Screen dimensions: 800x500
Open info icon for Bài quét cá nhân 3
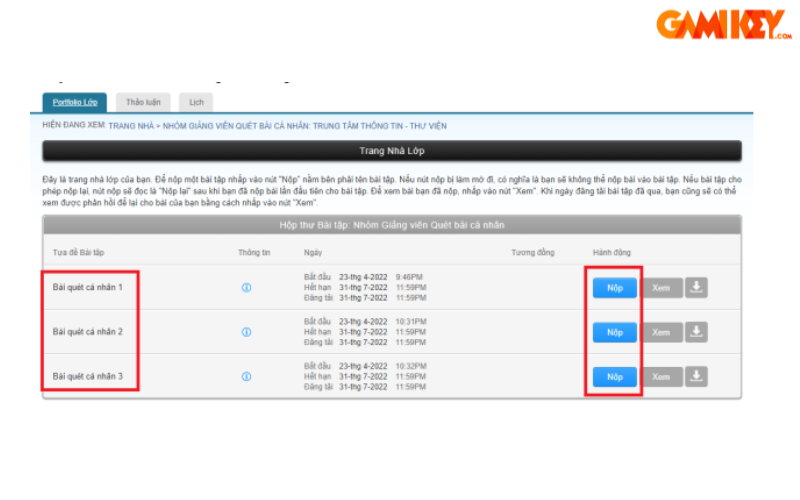pos(246,377)
